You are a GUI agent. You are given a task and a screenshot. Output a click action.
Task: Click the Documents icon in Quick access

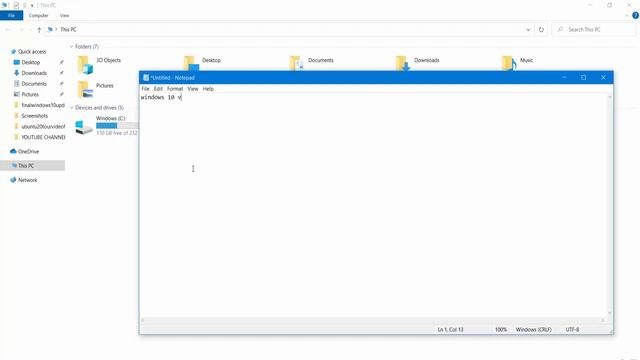(x=16, y=83)
